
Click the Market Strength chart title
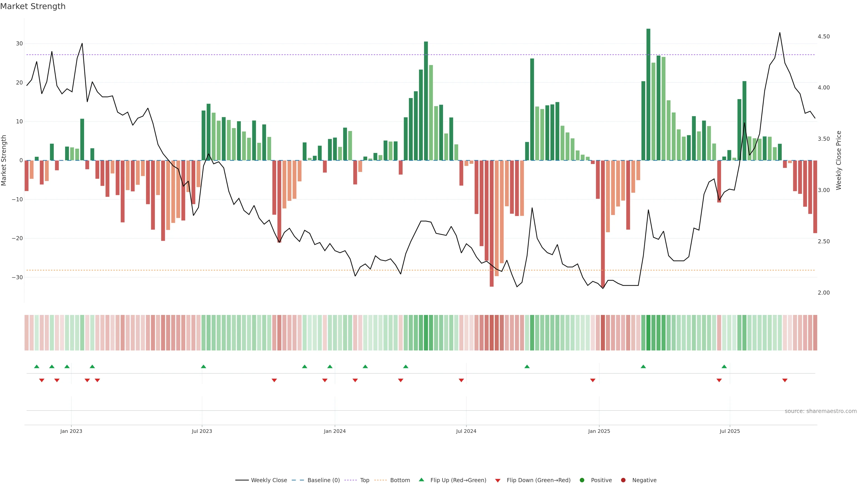coord(33,6)
